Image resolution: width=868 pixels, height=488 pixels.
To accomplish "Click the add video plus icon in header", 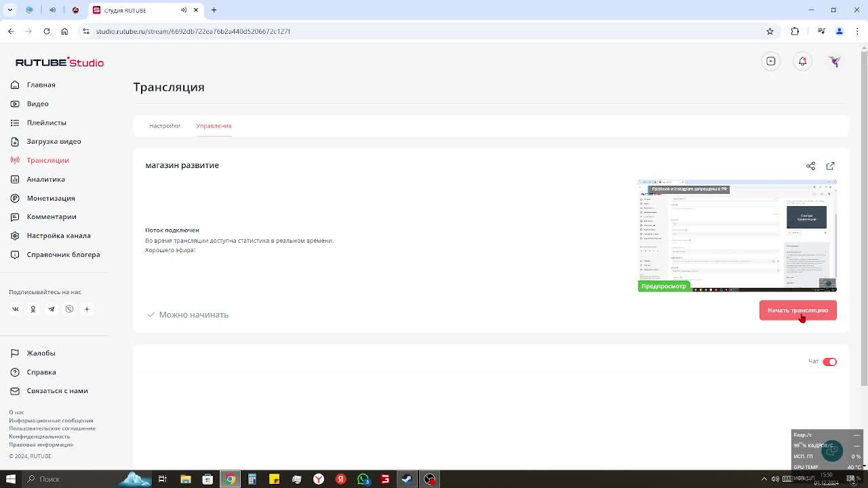I will click(x=771, y=61).
